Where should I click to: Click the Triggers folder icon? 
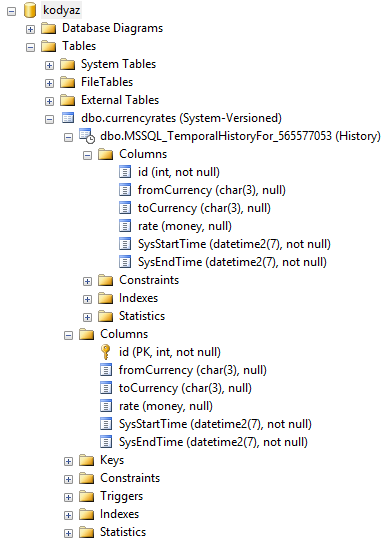point(87,496)
